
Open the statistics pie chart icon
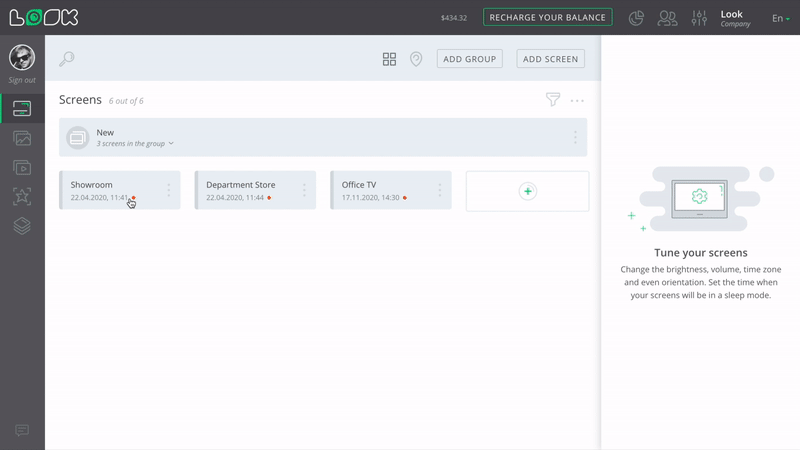click(x=636, y=18)
